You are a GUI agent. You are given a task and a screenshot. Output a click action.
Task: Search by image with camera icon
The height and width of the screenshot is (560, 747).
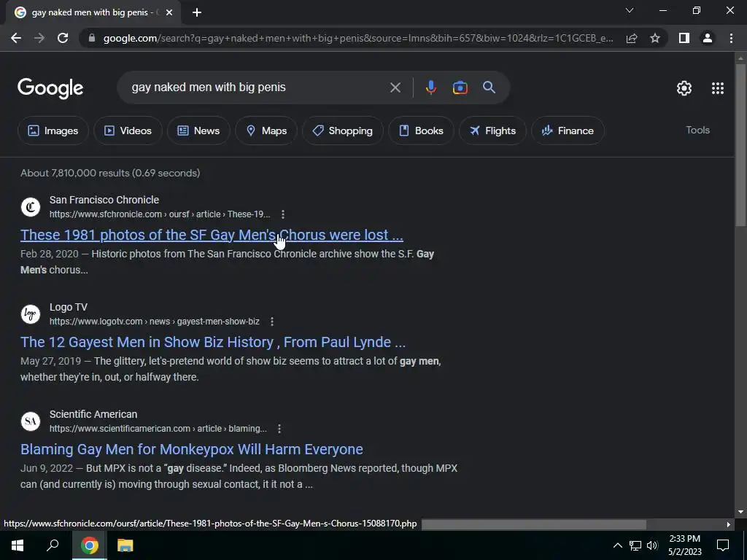(x=460, y=87)
